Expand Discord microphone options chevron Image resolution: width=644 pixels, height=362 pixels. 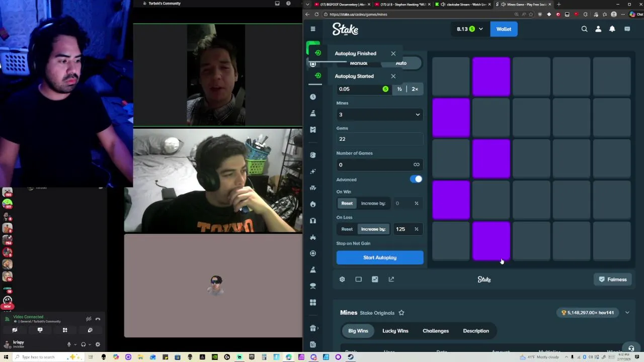click(75, 344)
